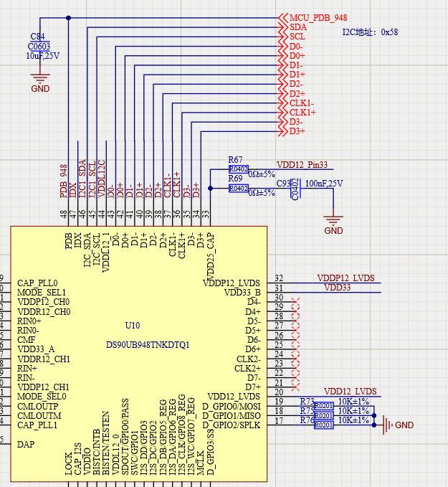448x487 pixels.
Task: Select capacitor designator C84
Action: [37, 37]
